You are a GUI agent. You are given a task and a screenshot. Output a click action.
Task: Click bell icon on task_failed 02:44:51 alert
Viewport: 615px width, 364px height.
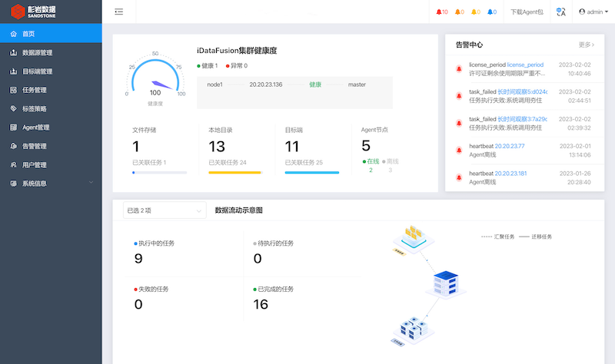458,96
